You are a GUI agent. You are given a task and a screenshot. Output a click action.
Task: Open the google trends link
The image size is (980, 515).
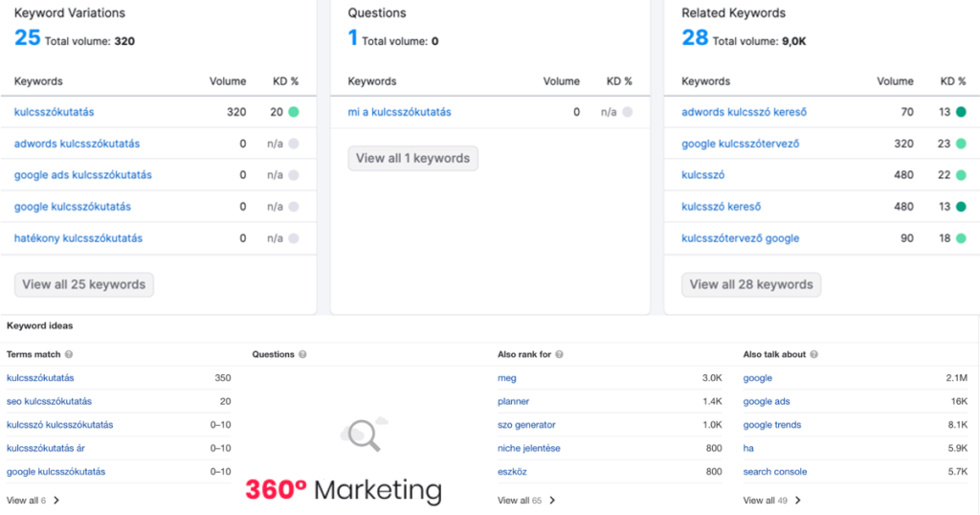coord(772,425)
